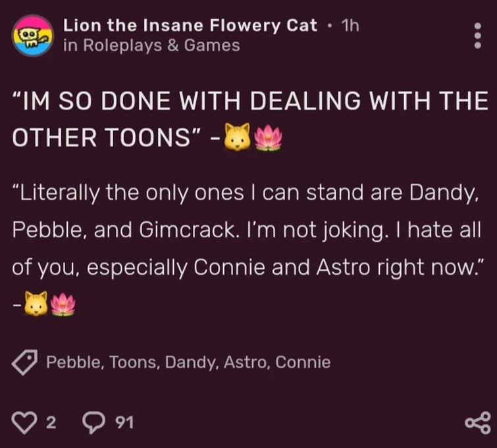The height and width of the screenshot is (448, 497).
Task: Click the cat emoji in the title
Action: point(238,137)
